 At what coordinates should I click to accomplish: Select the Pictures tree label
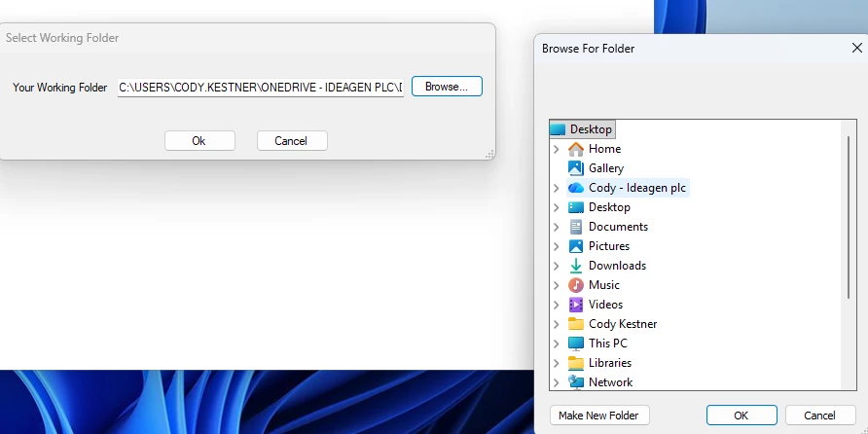point(609,246)
